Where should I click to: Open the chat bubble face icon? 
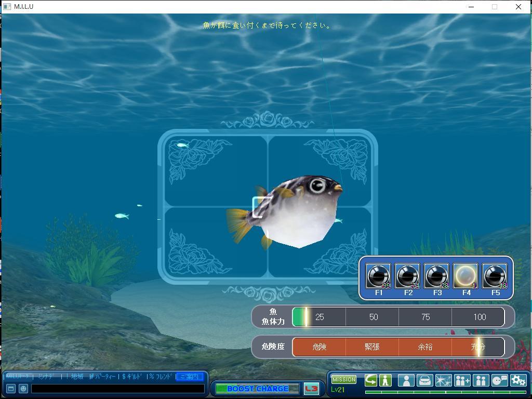click(x=499, y=380)
